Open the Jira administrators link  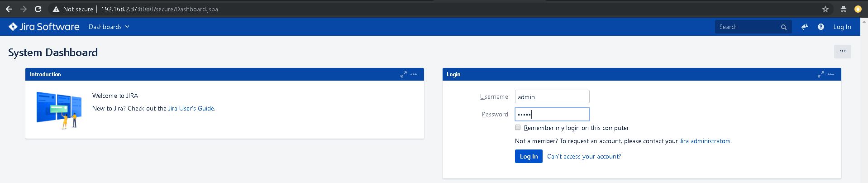tap(705, 141)
